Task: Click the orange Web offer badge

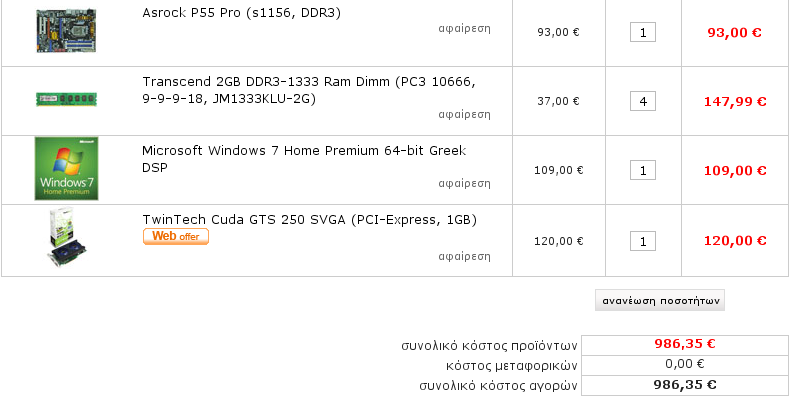Action: pyautogui.click(x=176, y=237)
